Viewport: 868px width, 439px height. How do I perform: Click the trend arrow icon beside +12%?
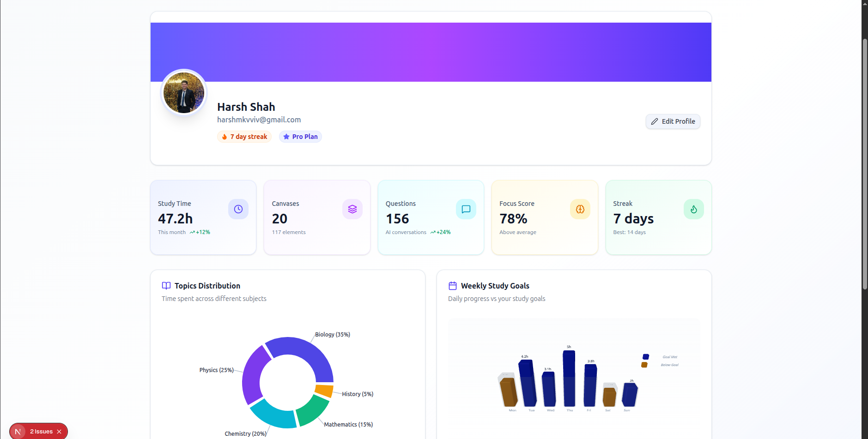[x=192, y=232]
